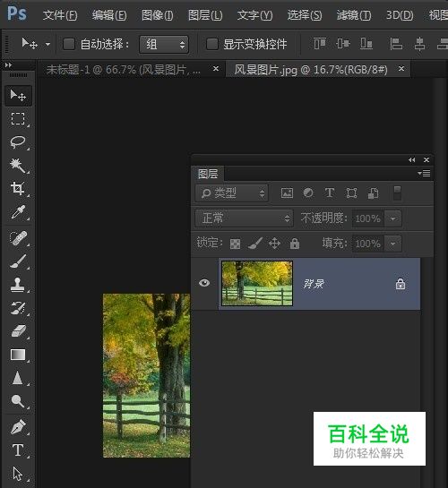Select the 背景 layer thumbnail
The height and width of the screenshot is (488, 448).
pyautogui.click(x=257, y=283)
